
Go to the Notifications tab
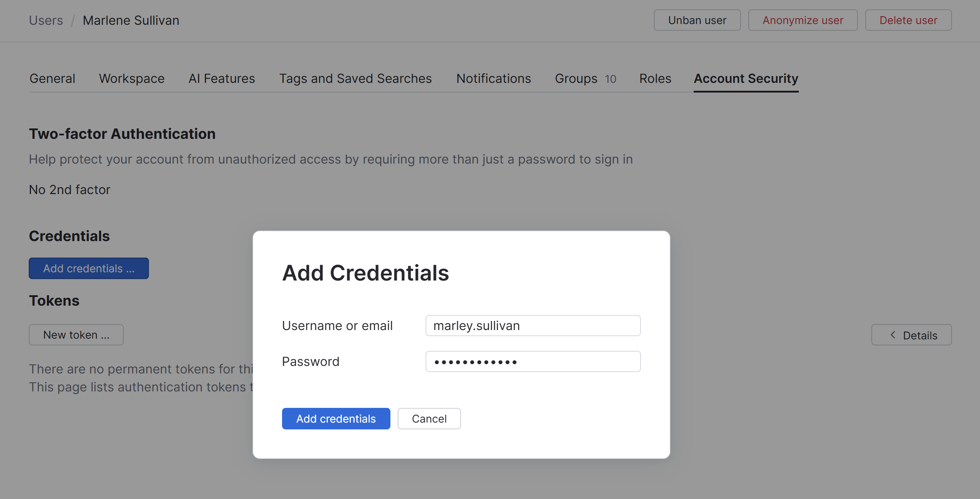coord(493,78)
